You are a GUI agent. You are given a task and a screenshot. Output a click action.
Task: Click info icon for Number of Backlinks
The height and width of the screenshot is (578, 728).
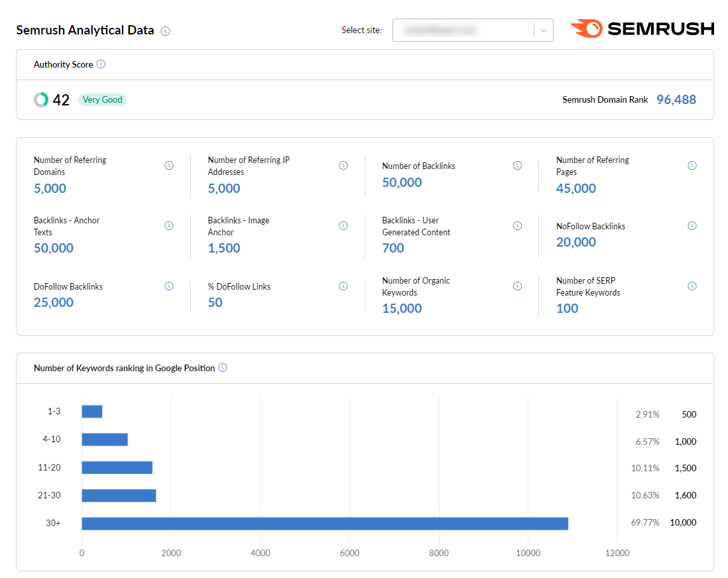[x=518, y=166]
